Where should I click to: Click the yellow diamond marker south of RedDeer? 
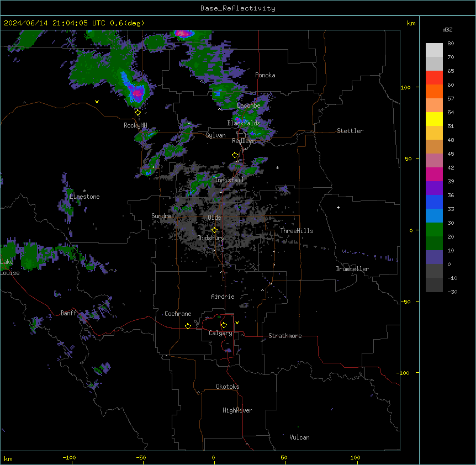235,155
